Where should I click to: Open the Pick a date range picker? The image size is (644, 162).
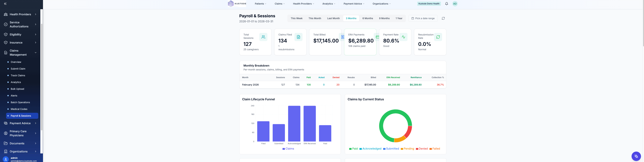pos(423,18)
